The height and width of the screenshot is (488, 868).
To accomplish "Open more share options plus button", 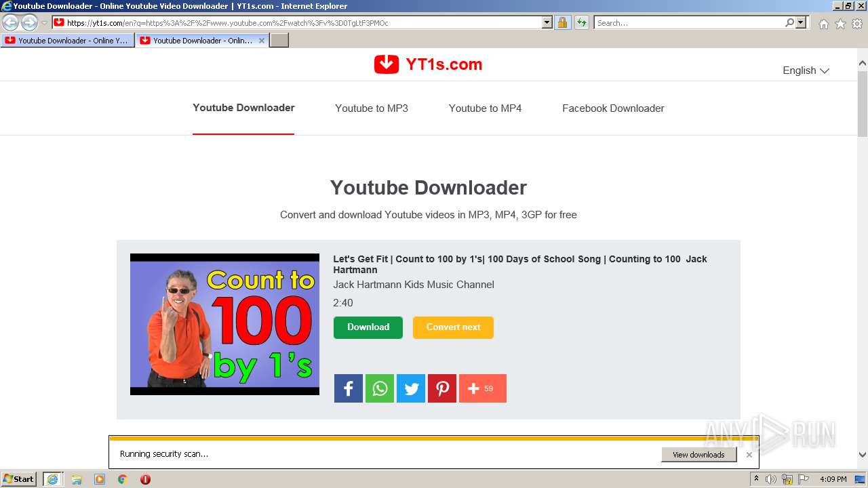I will pos(483,388).
